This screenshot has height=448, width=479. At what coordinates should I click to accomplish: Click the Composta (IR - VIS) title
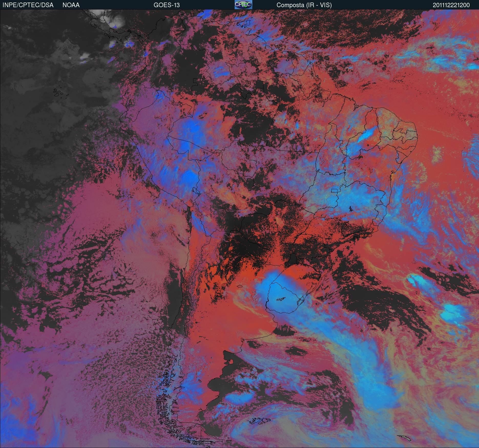pos(304,5)
